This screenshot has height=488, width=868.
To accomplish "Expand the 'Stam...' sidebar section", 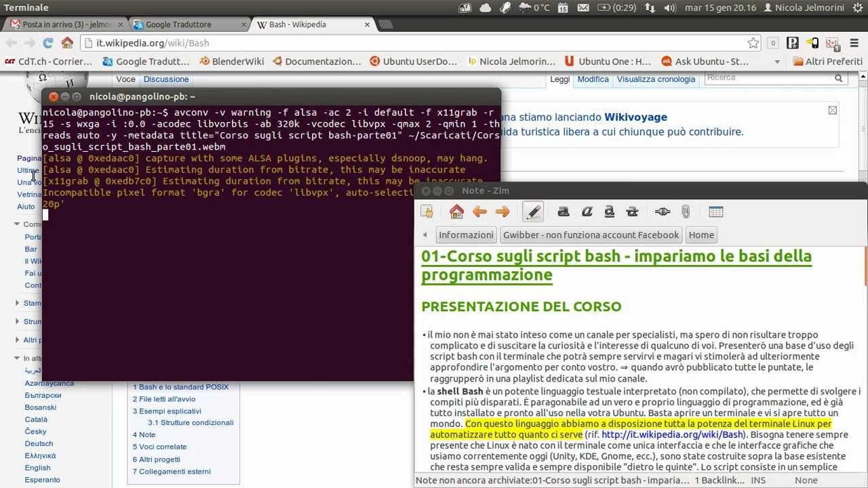I will pyautogui.click(x=17, y=303).
